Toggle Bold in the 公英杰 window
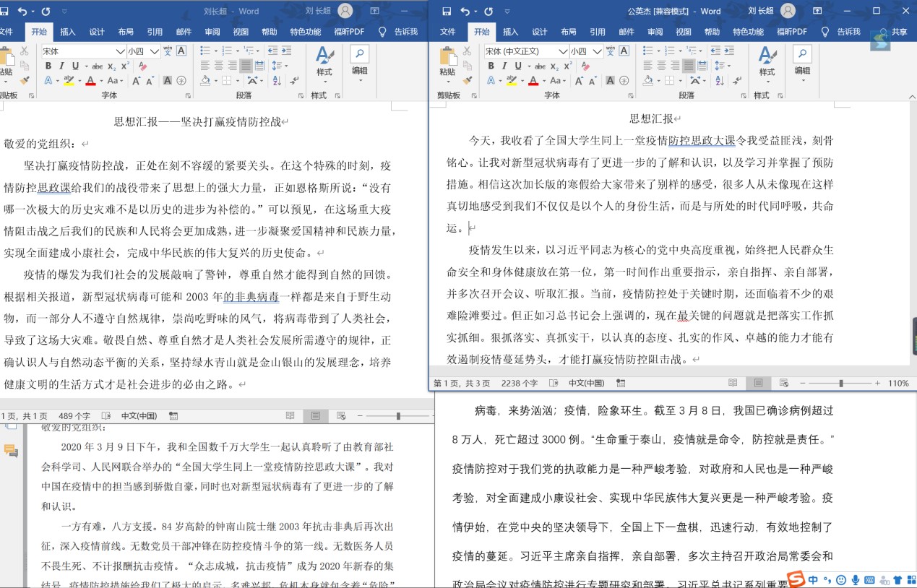917x588 pixels. click(x=491, y=66)
